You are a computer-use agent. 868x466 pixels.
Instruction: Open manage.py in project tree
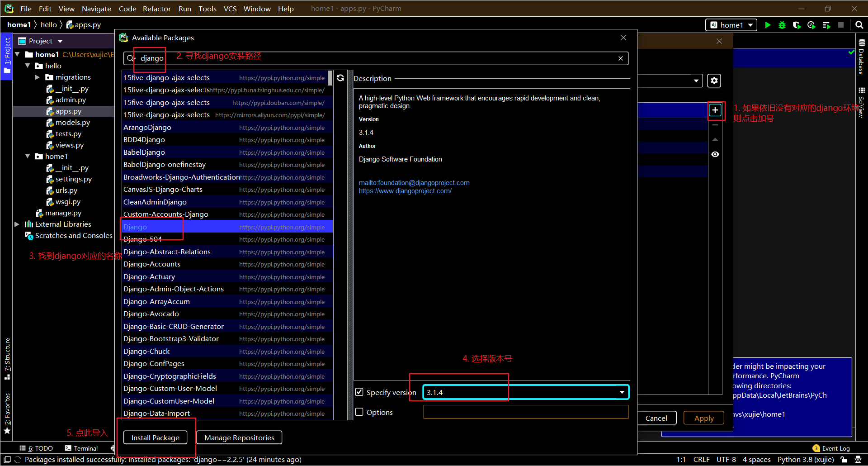[59, 213]
